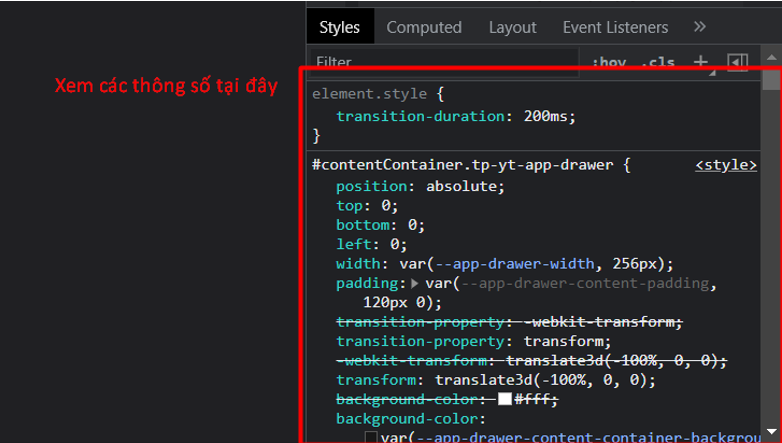
Task: Click the scrollbar up arrow
Action: (x=772, y=57)
